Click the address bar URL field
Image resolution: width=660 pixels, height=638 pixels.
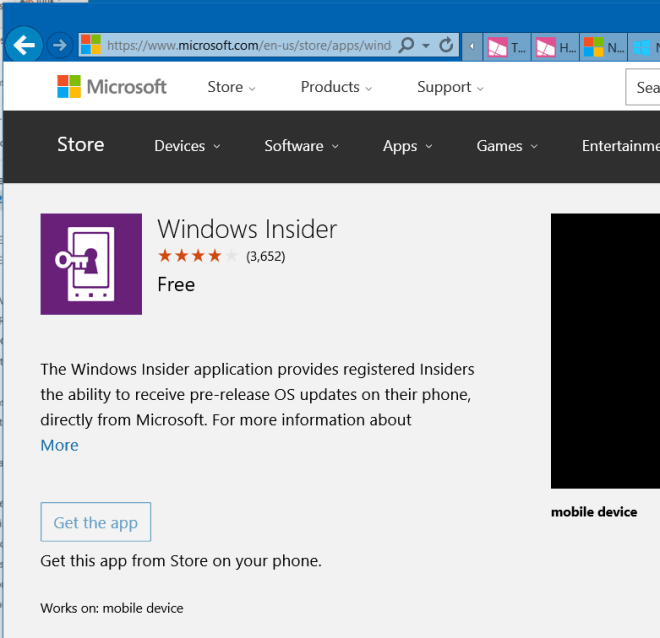pos(248,45)
